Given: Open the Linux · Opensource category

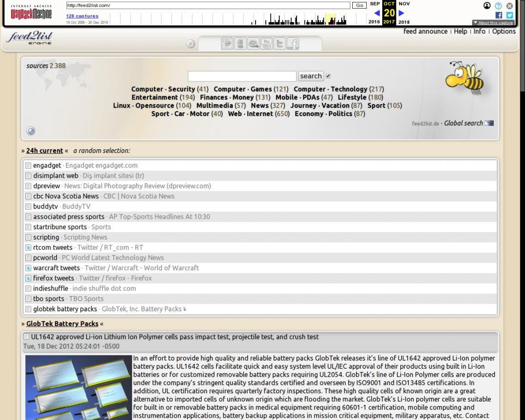Looking at the screenshot, I should point(143,105).
